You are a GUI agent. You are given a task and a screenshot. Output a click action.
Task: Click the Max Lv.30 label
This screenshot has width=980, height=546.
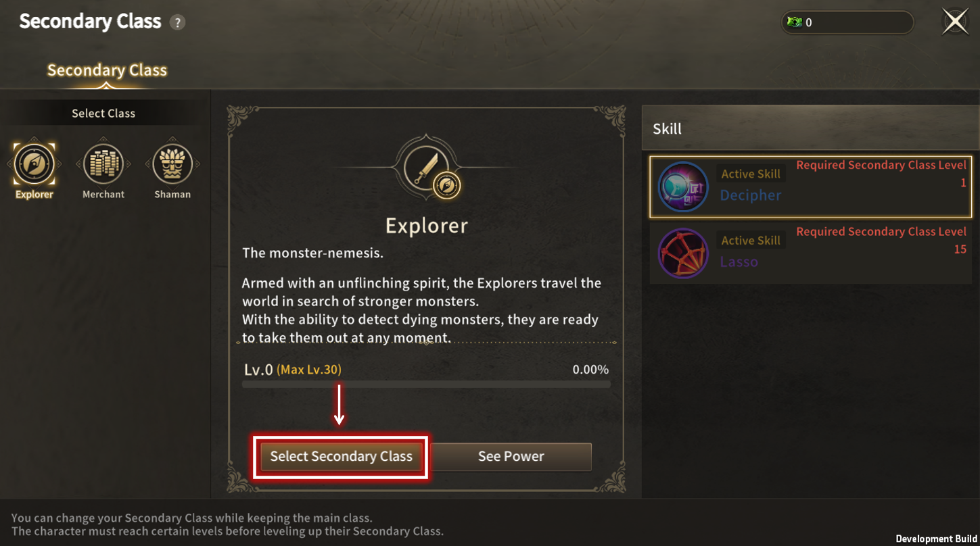point(309,370)
